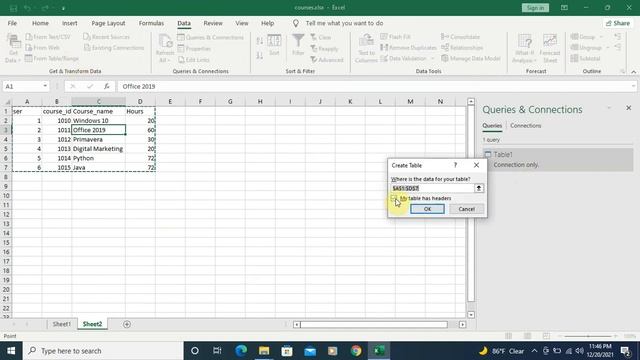640x360 pixels.
Task: Open the pane options dropdown arrow
Action: [x=609, y=108]
